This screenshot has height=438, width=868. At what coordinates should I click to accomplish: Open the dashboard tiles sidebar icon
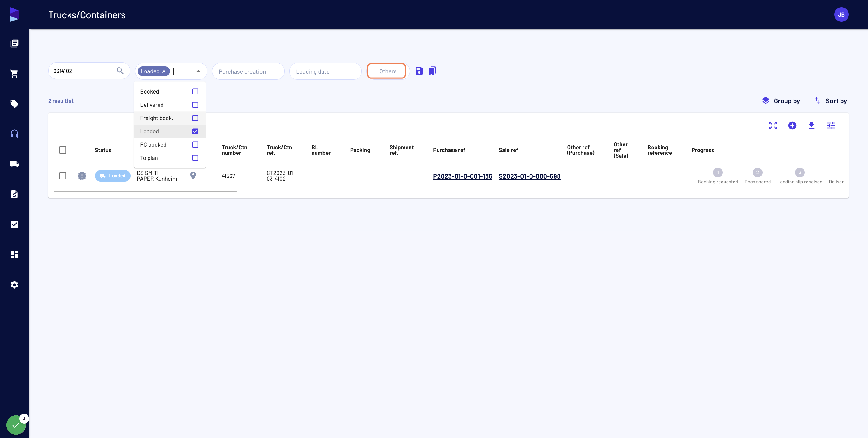[14, 255]
